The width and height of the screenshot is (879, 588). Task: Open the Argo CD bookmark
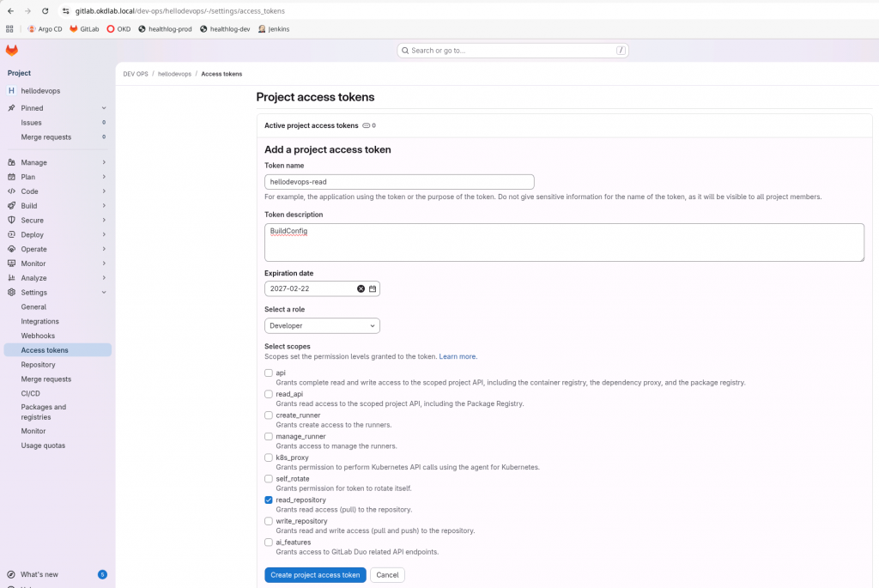click(45, 28)
